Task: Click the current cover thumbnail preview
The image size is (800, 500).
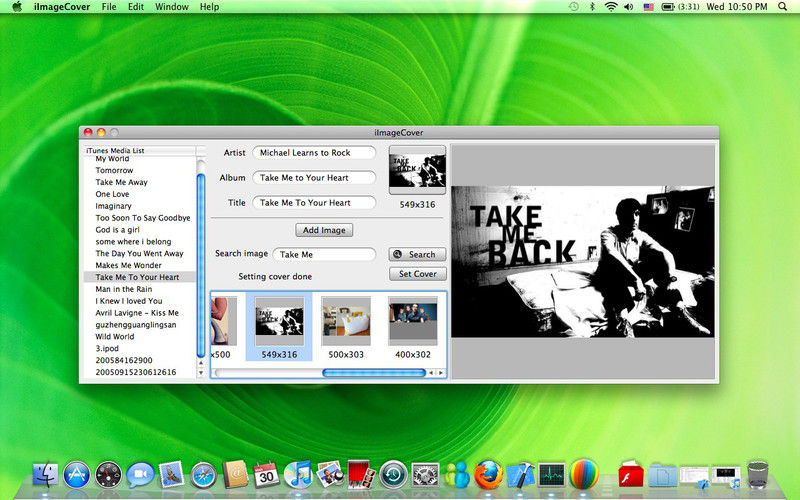Action: click(x=417, y=170)
